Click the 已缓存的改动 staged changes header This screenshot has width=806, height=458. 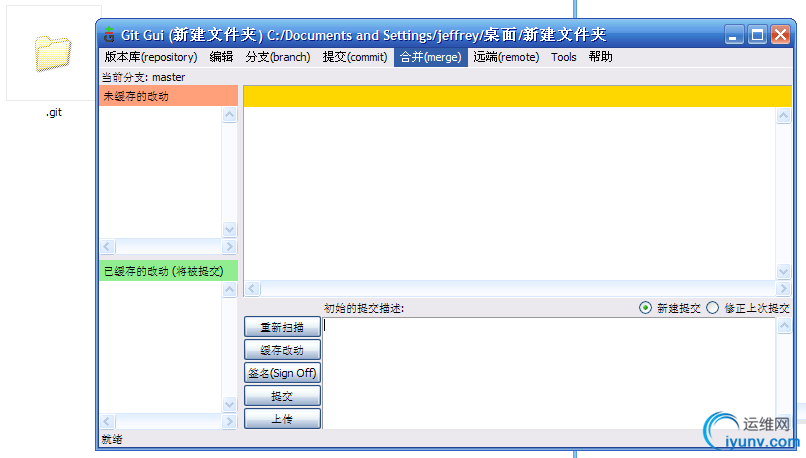169,271
